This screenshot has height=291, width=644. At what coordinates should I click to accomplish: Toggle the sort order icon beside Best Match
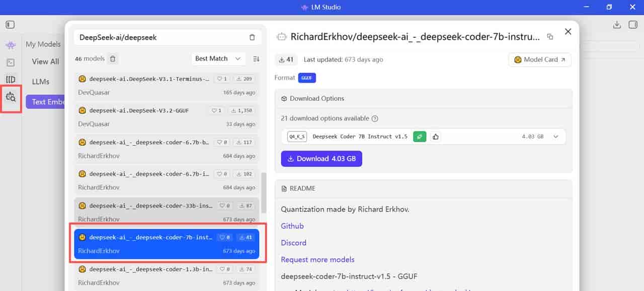tap(256, 58)
